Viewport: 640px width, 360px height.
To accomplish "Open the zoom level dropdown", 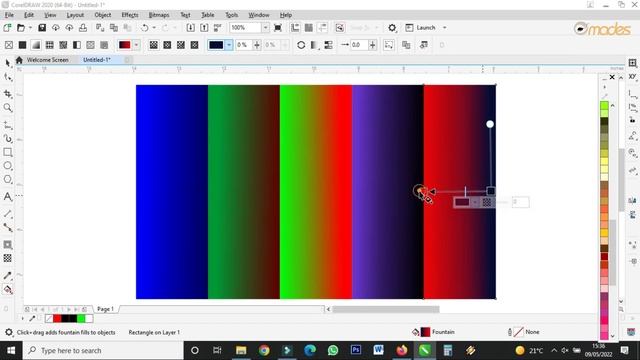I will (x=265, y=28).
